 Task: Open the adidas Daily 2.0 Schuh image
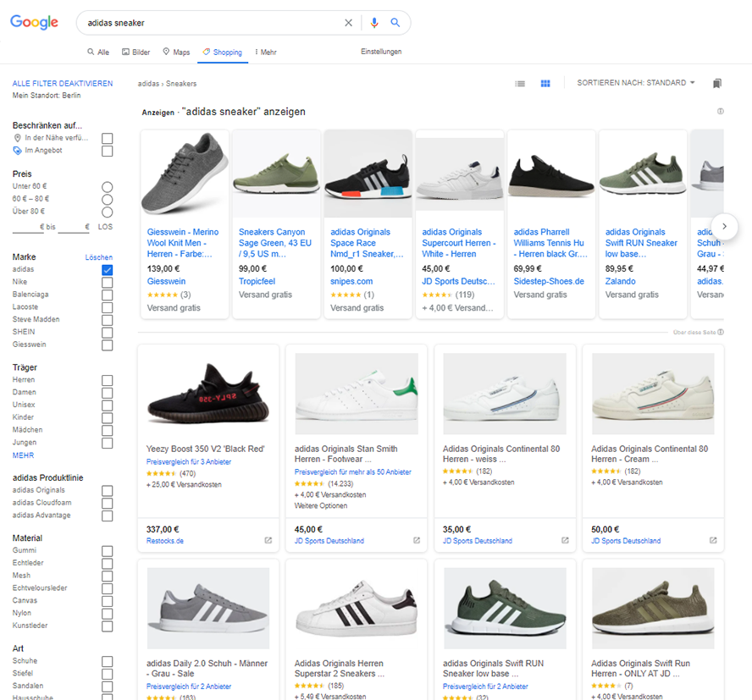point(208,608)
